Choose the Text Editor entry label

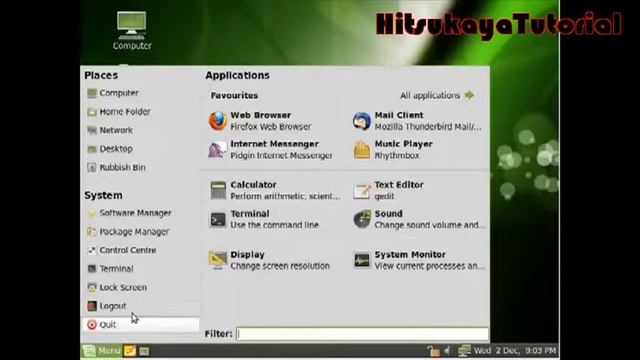click(399, 184)
